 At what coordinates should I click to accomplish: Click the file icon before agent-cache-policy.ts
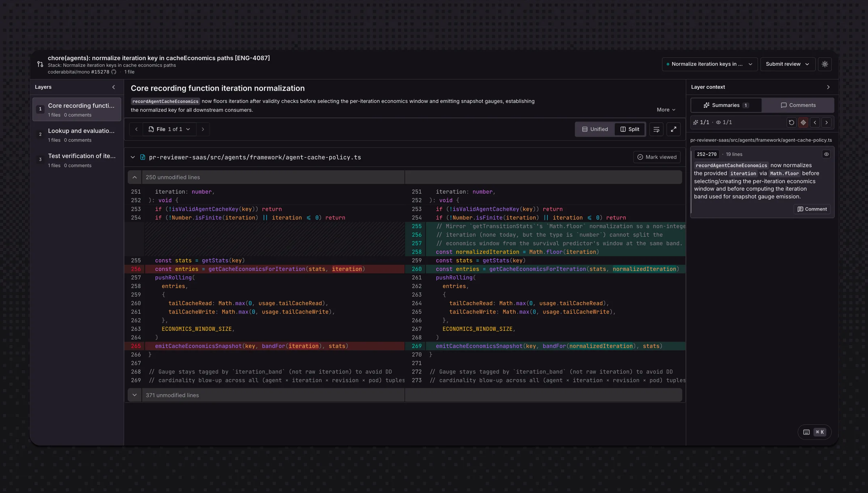[142, 157]
